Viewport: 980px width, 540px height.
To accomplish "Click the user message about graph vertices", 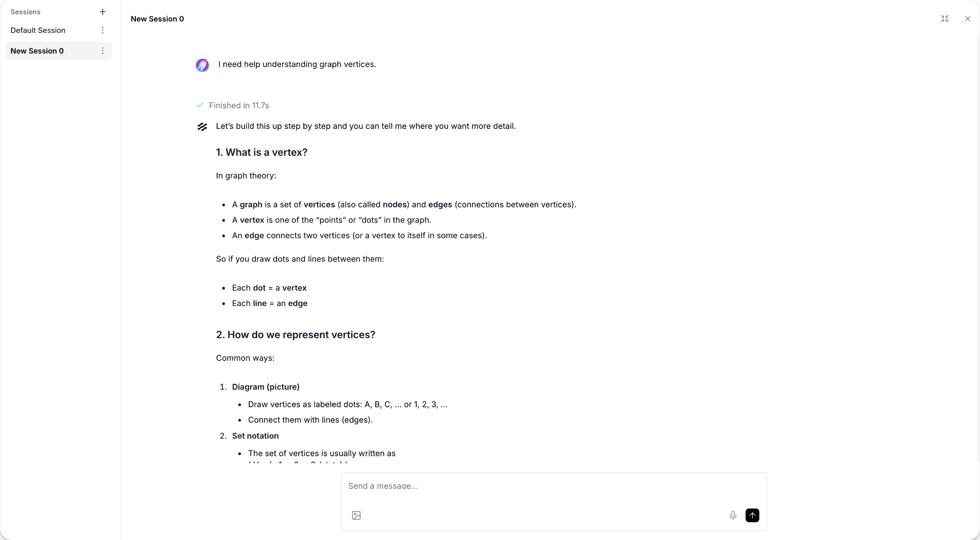I will 297,64.
